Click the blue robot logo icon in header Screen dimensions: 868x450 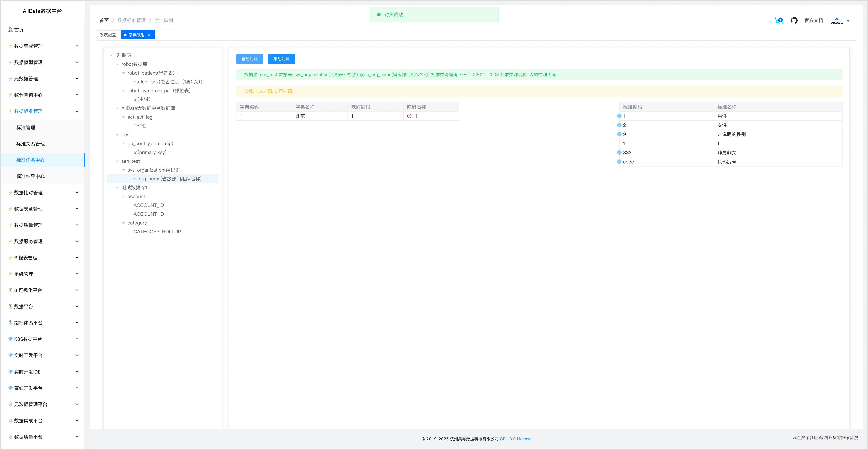pos(779,21)
